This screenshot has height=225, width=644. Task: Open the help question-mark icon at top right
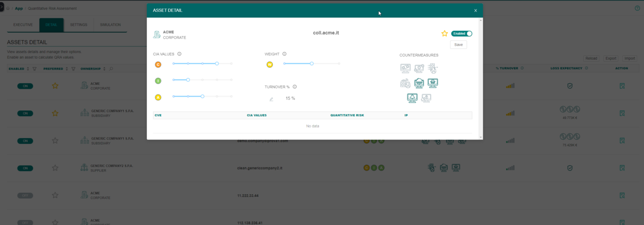point(637,8)
